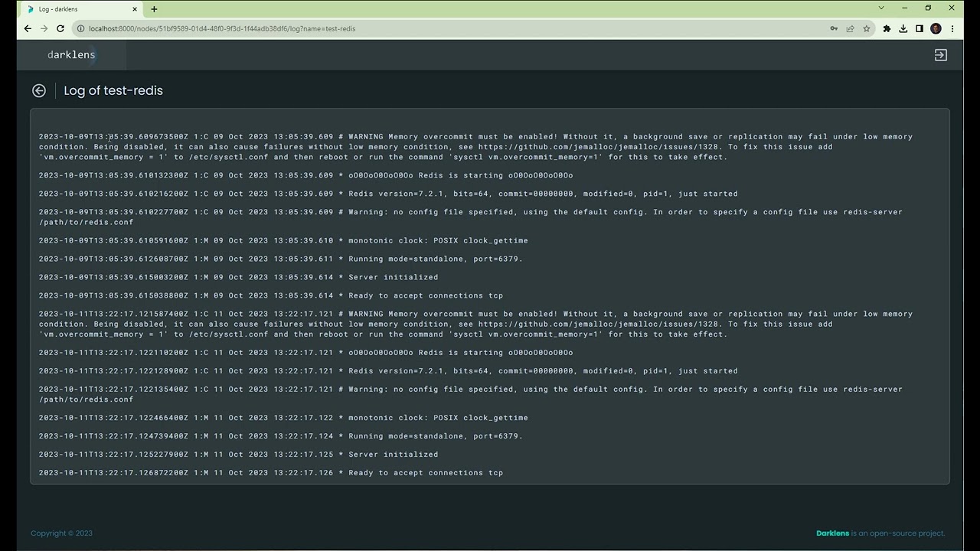The image size is (980, 551).
Task: Click the 09 Oct no config file warning
Action: [x=471, y=217]
